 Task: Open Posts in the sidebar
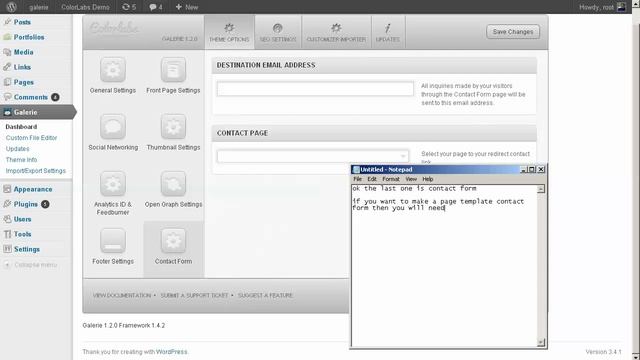[x=22, y=22]
